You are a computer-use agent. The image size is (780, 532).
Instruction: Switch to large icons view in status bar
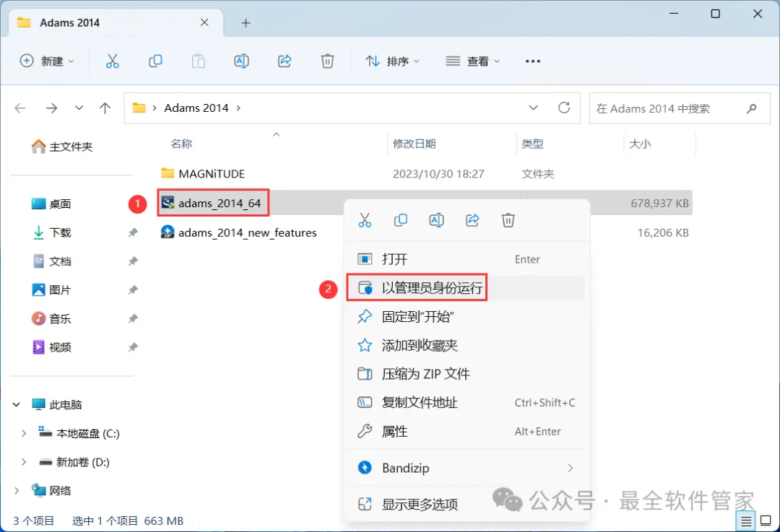click(x=766, y=521)
